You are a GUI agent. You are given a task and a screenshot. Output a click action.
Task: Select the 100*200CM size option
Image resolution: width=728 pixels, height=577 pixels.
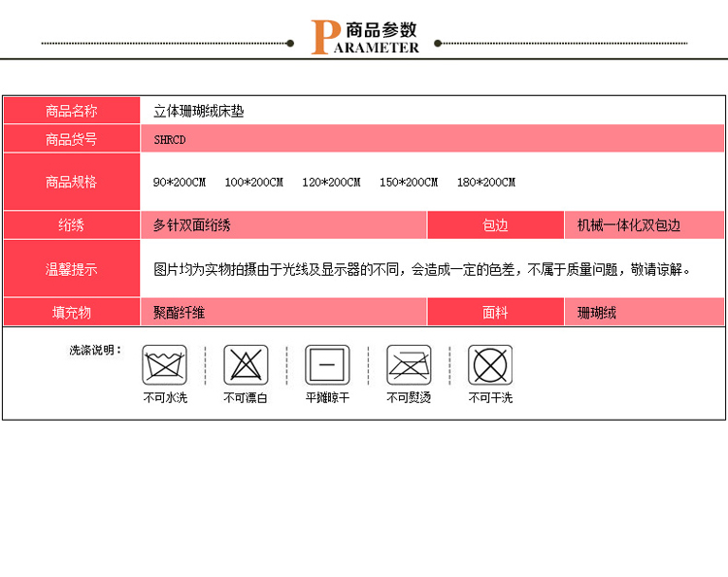(x=254, y=183)
